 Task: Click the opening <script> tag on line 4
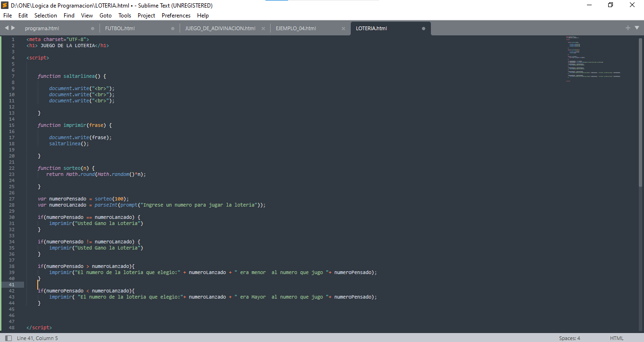(x=38, y=58)
